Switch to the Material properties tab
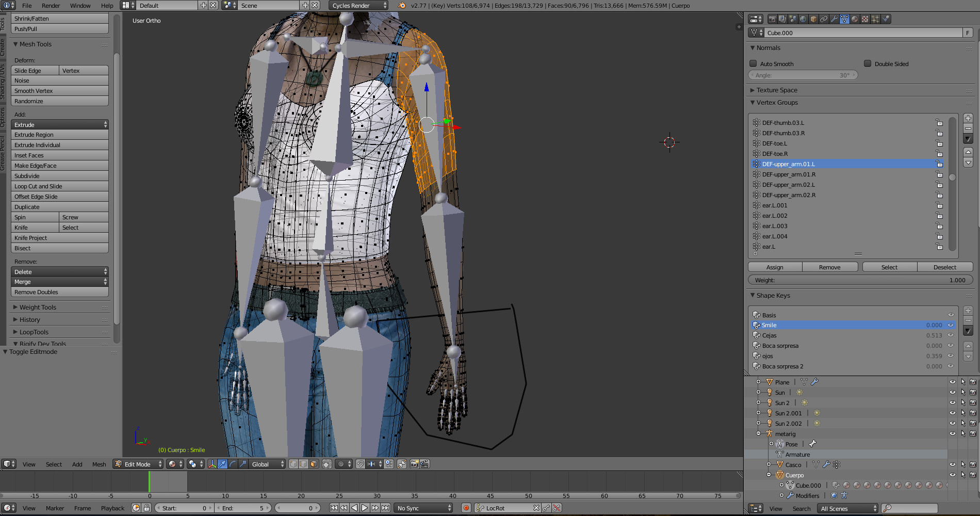 [x=855, y=19]
